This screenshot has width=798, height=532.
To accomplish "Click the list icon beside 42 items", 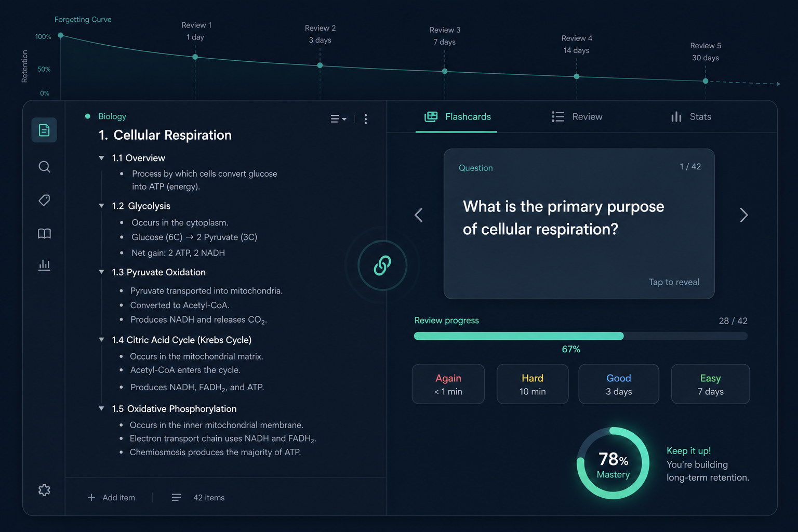I will [176, 497].
